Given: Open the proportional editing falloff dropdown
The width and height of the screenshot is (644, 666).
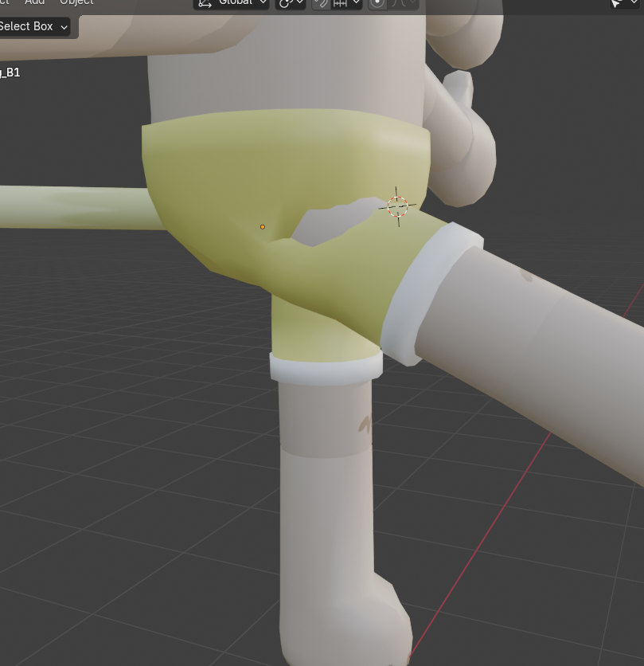Looking at the screenshot, I should click(x=403, y=3).
